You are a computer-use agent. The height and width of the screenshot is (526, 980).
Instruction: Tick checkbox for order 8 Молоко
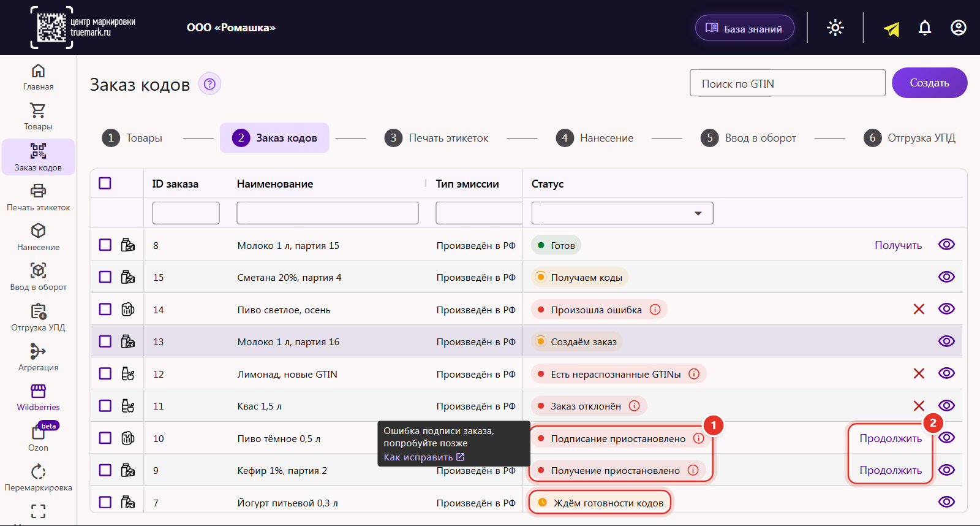(x=105, y=245)
